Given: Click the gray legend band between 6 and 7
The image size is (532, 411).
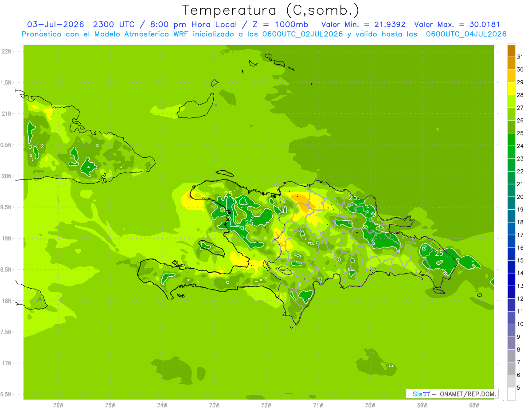Looking at the screenshot, I should pyautogui.click(x=511, y=368).
